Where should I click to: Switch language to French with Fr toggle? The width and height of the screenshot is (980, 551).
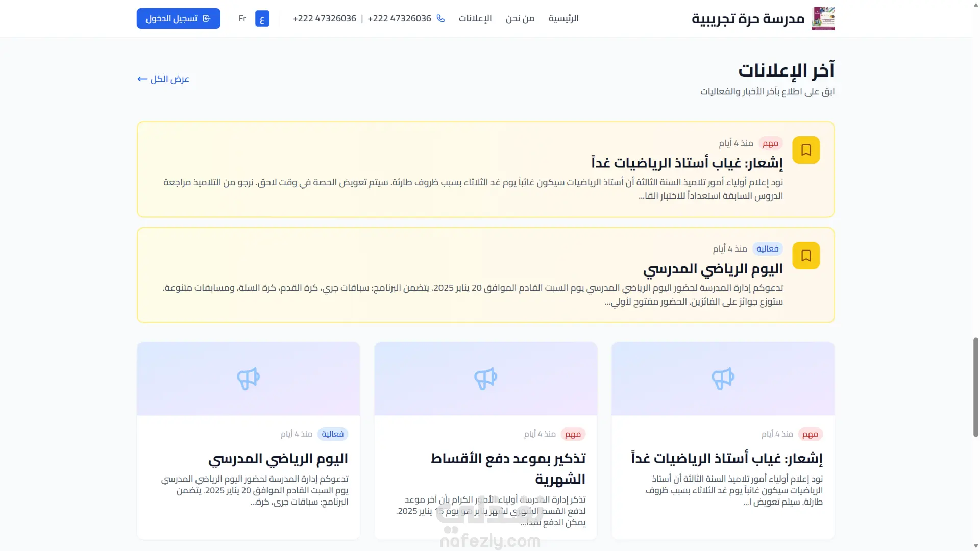click(x=242, y=19)
